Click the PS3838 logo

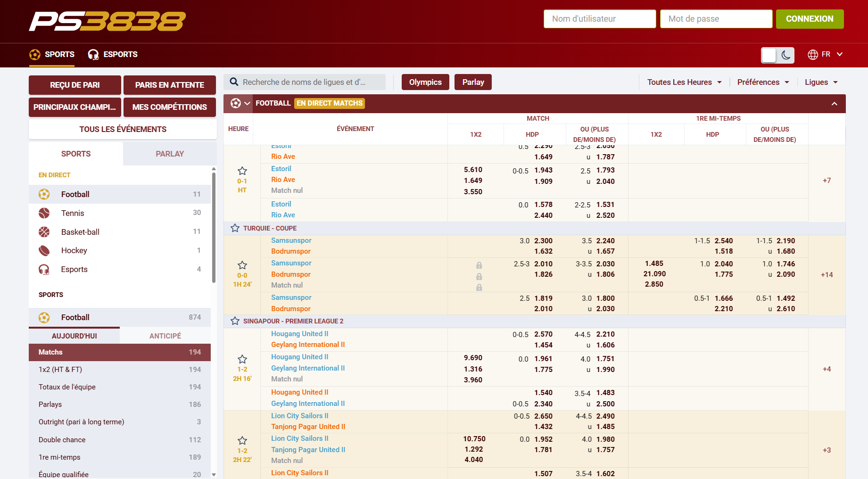pyautogui.click(x=107, y=21)
